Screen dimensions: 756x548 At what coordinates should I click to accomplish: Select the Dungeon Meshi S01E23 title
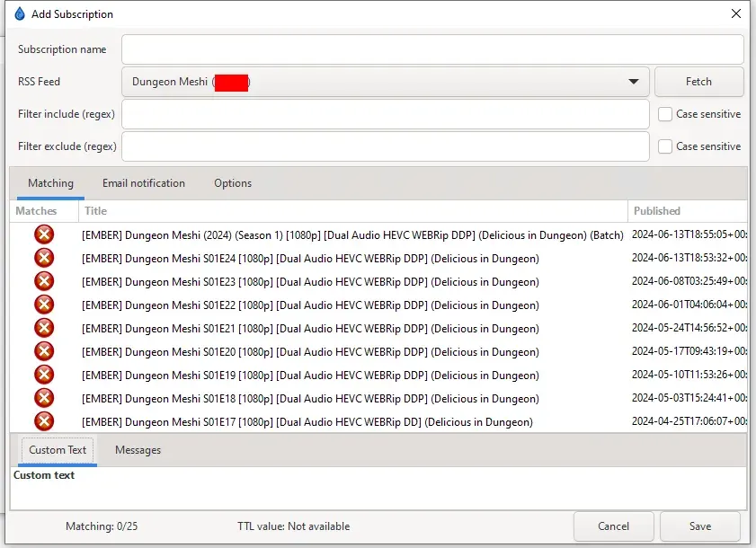[x=310, y=282]
